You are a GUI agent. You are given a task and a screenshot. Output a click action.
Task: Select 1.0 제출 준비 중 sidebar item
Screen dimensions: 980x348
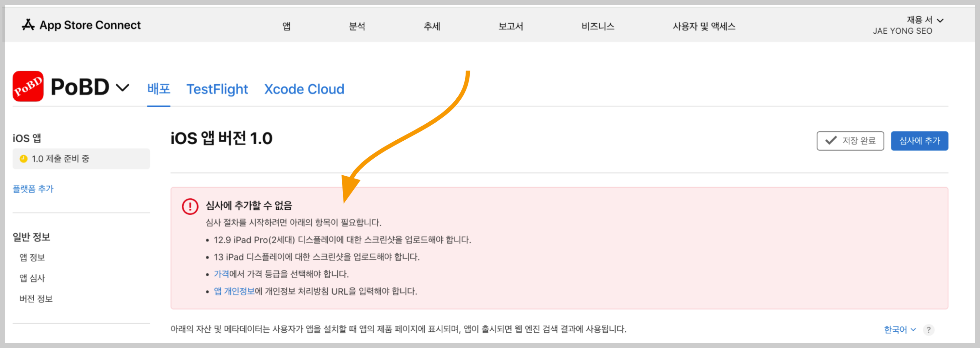(81, 159)
